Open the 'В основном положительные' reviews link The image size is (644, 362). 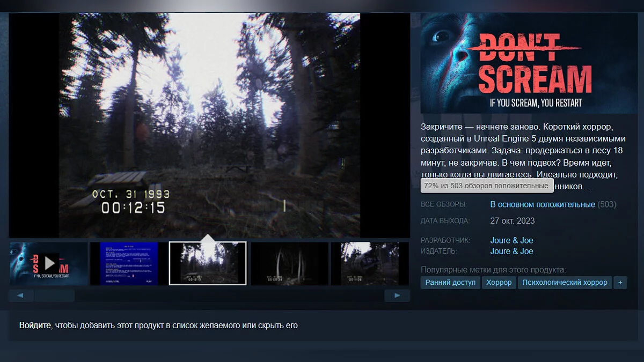tap(543, 204)
